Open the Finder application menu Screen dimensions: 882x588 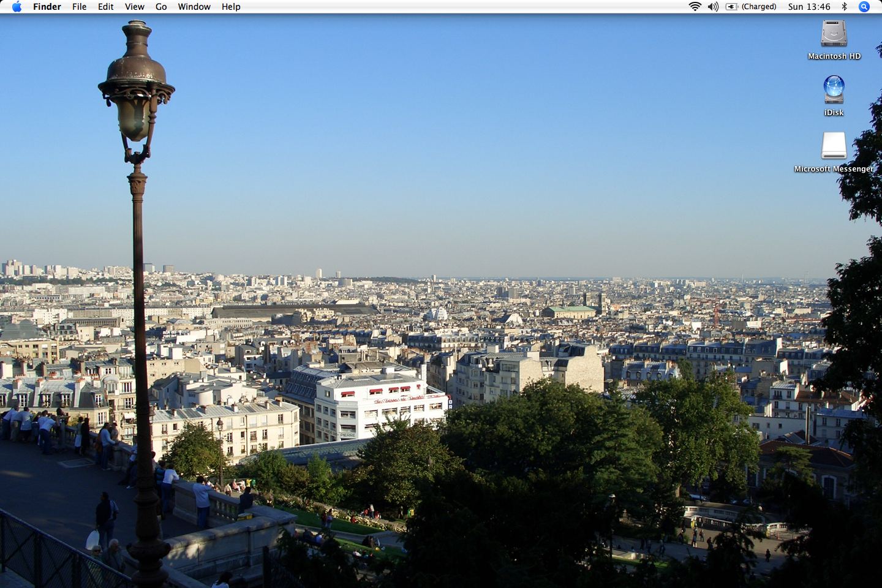[47, 7]
